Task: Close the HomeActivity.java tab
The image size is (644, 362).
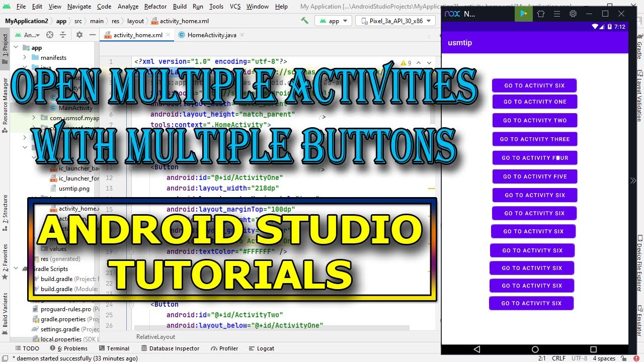Action: pyautogui.click(x=242, y=35)
